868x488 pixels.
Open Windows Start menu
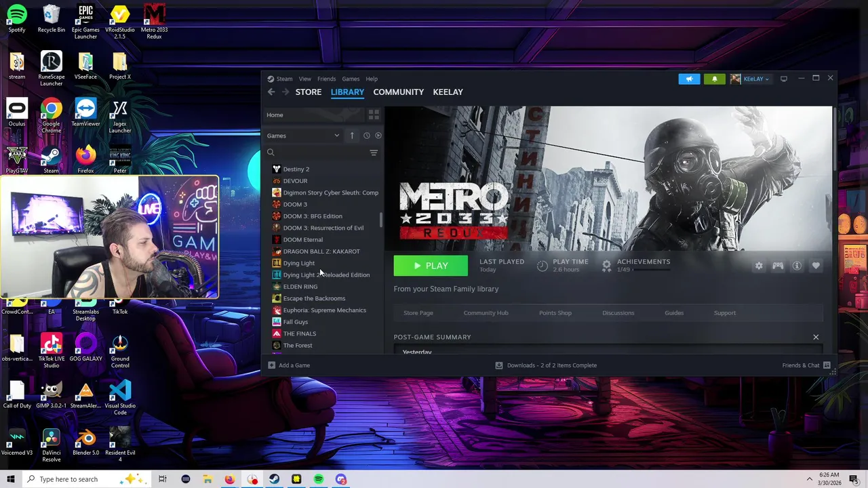[10, 479]
